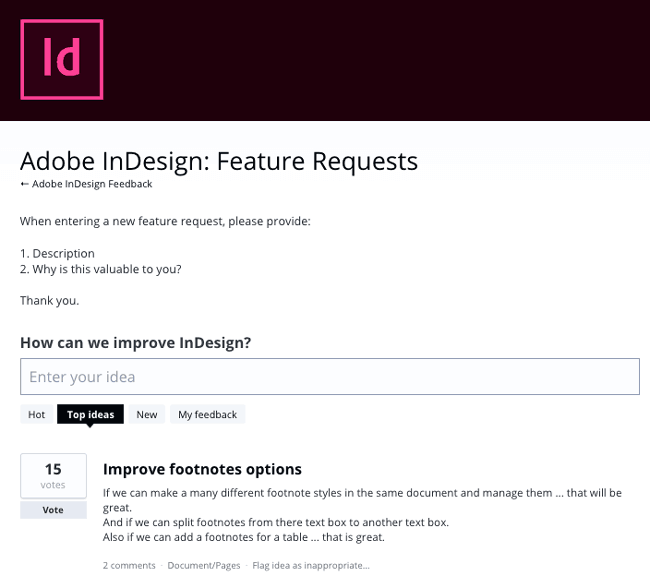
Task: Open the My feedback tab
Action: pos(207,414)
